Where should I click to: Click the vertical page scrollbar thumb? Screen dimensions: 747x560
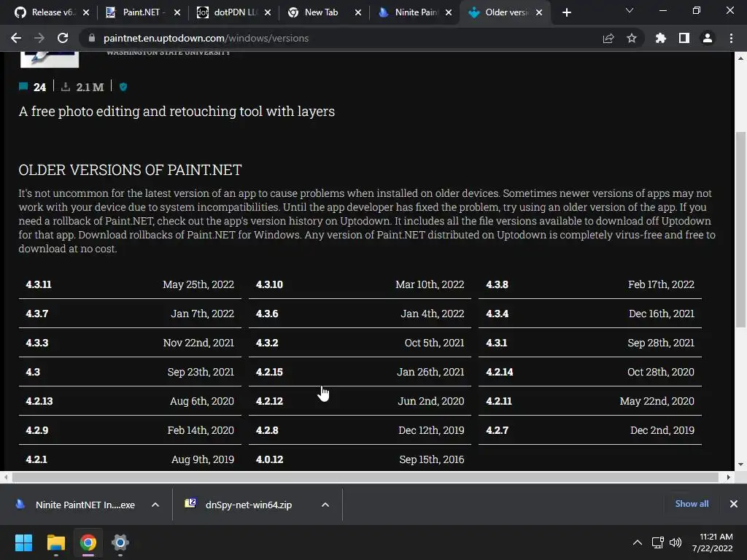740,229
